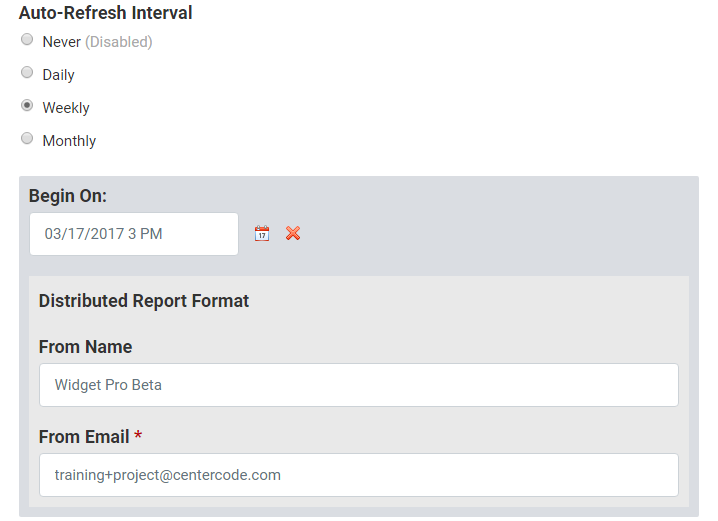Click the Begin On label
The width and height of the screenshot is (718, 521).
tap(68, 195)
